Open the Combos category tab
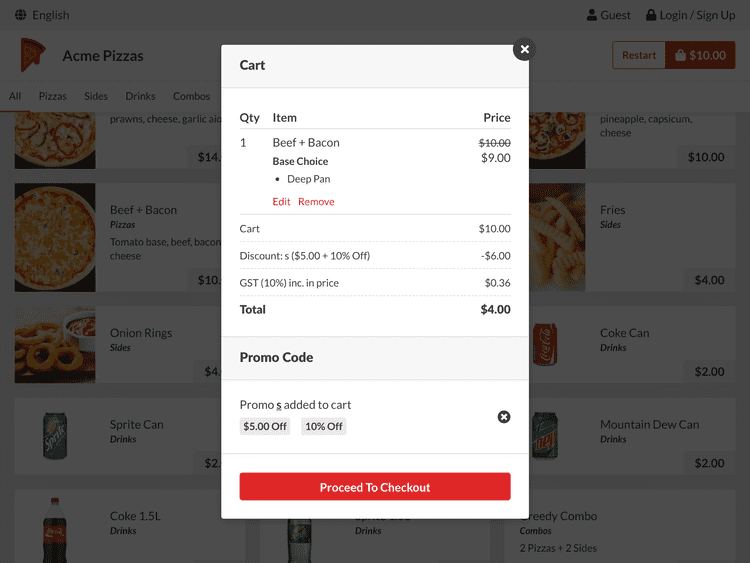Image resolution: width=750 pixels, height=563 pixels. point(191,96)
